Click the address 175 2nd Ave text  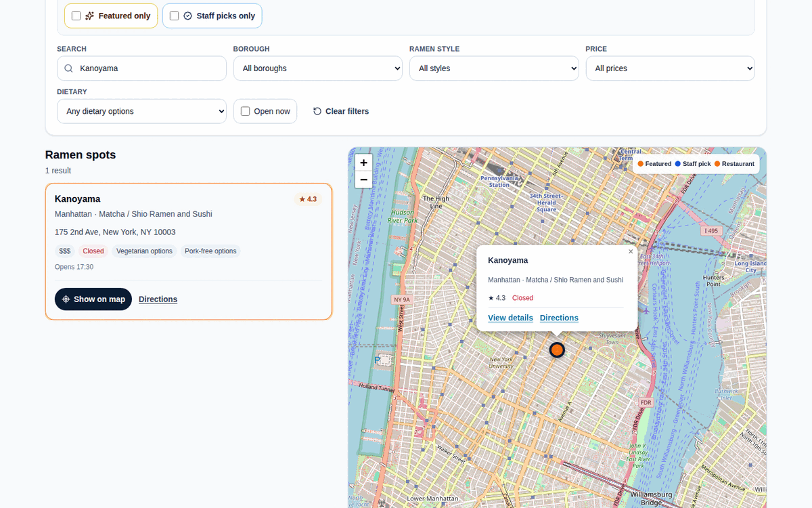[115, 232]
